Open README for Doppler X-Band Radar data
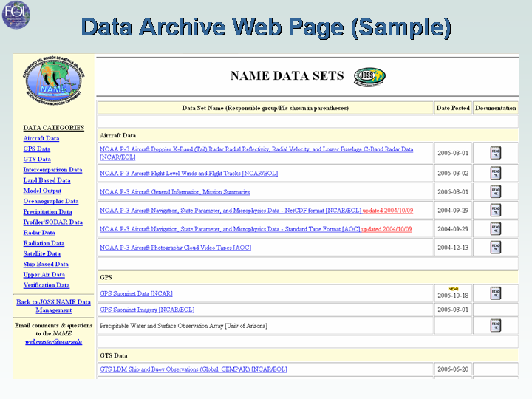The height and width of the screenshot is (399, 532). (495, 153)
